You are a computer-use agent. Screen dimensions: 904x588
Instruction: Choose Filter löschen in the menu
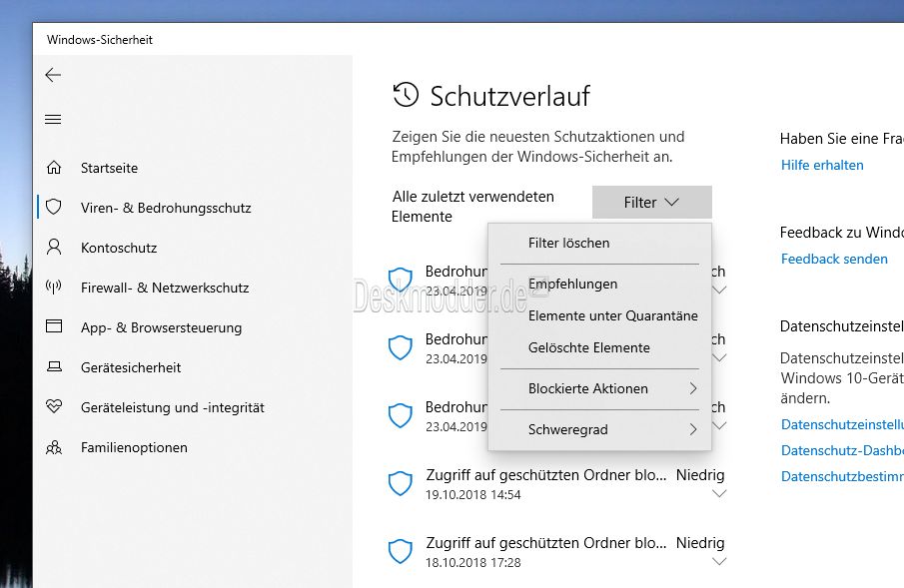click(599, 243)
